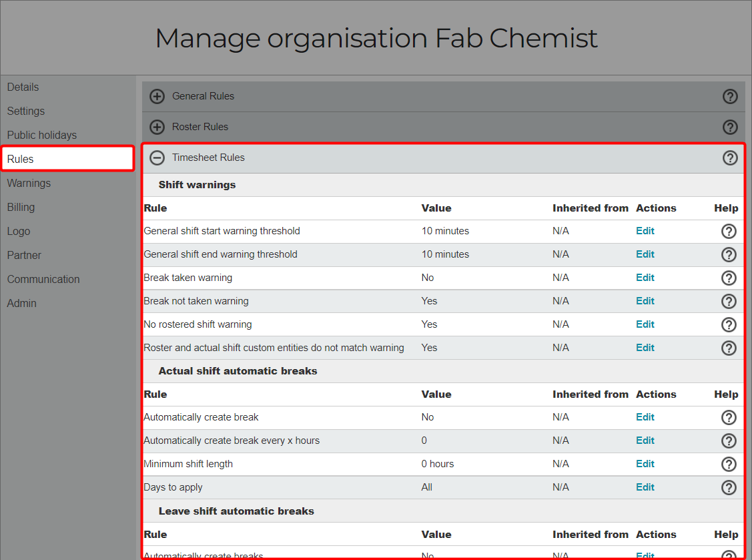Edit the Days to apply rule
The width and height of the screenshot is (752, 560).
tap(645, 487)
